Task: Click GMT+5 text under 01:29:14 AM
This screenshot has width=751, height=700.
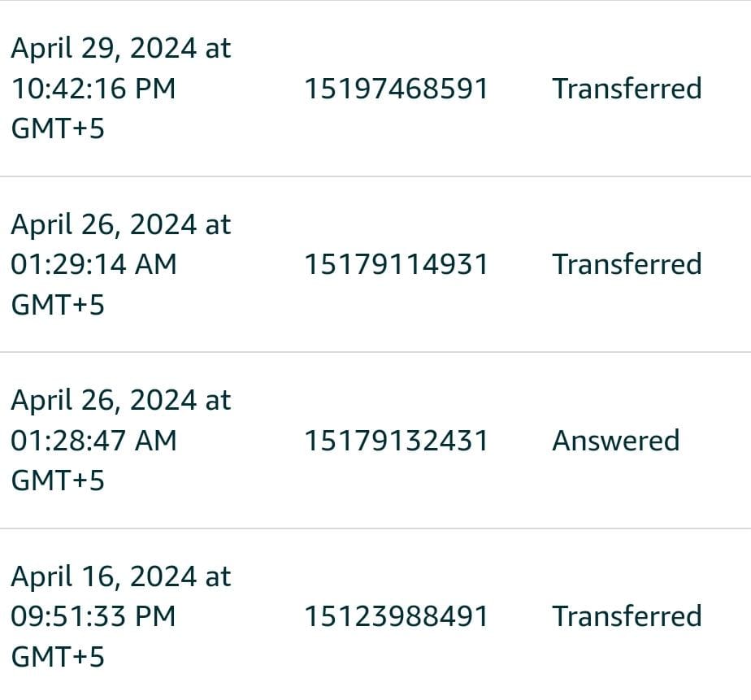Action: [58, 305]
